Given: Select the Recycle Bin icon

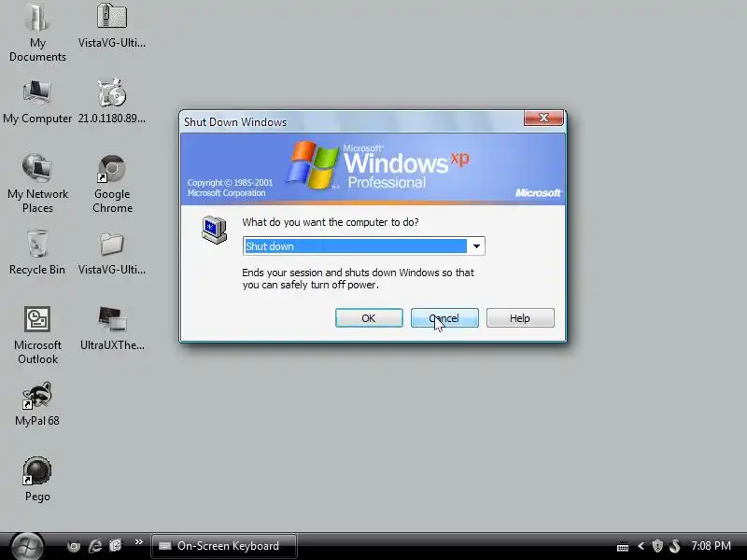Looking at the screenshot, I should point(37,252).
